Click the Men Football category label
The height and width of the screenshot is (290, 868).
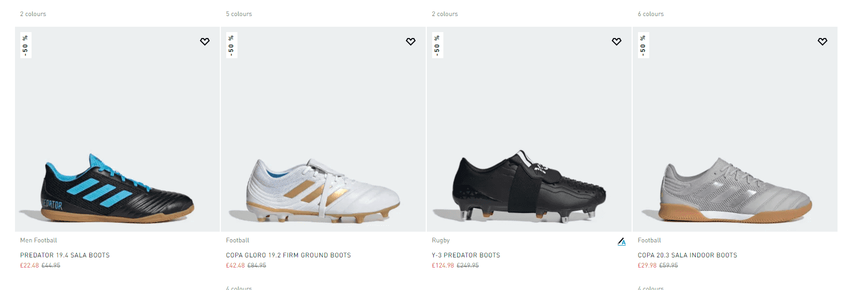39,240
